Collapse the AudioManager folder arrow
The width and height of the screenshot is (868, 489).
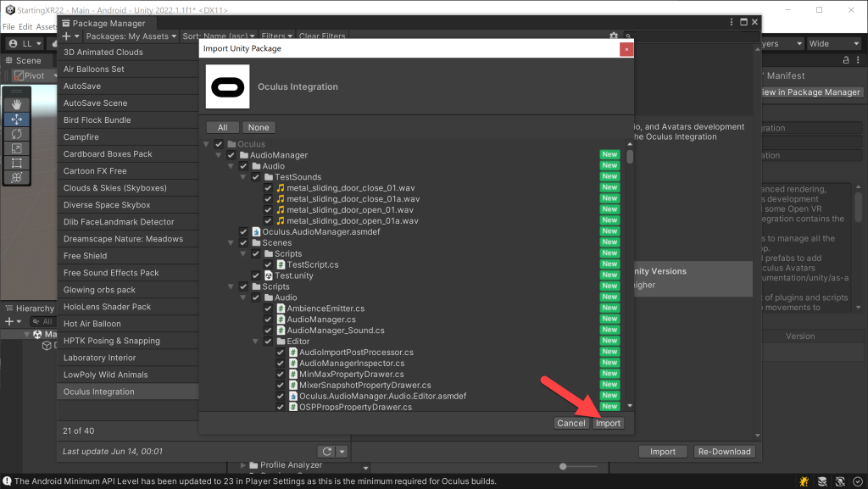pos(218,155)
